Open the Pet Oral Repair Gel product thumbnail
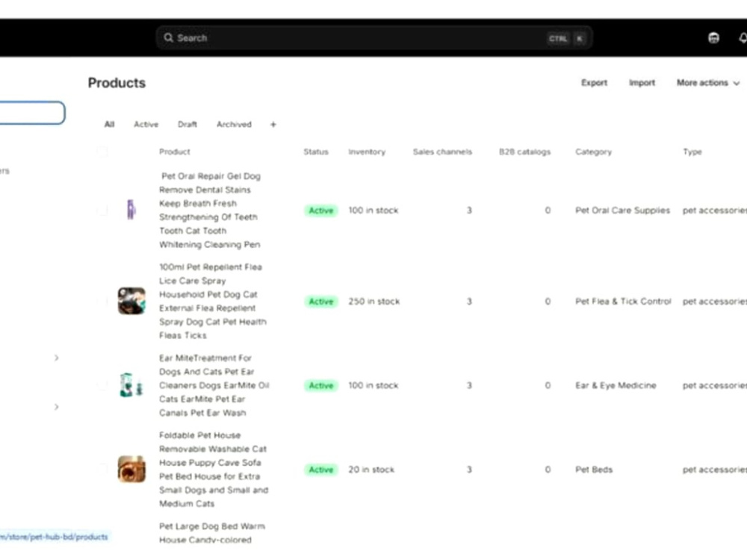The width and height of the screenshot is (747, 560). 131,210
